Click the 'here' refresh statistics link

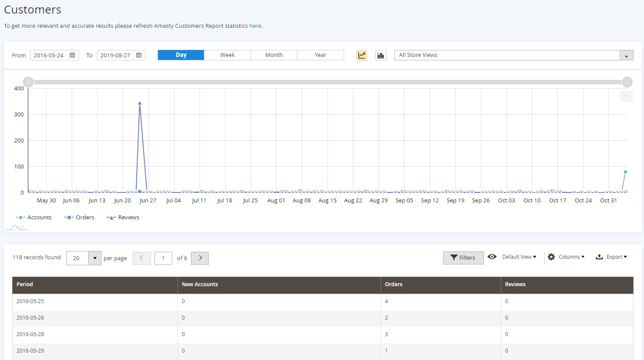coord(255,26)
